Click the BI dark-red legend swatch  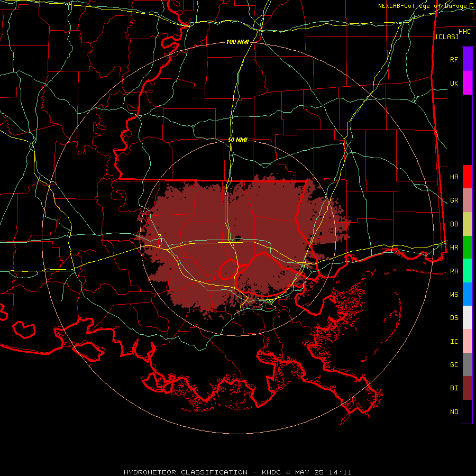point(467,388)
